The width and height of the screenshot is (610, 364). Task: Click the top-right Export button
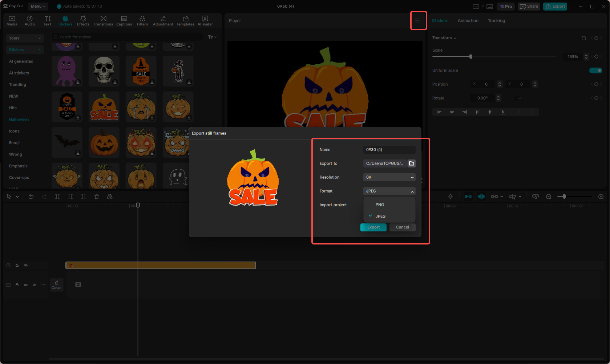coord(555,7)
